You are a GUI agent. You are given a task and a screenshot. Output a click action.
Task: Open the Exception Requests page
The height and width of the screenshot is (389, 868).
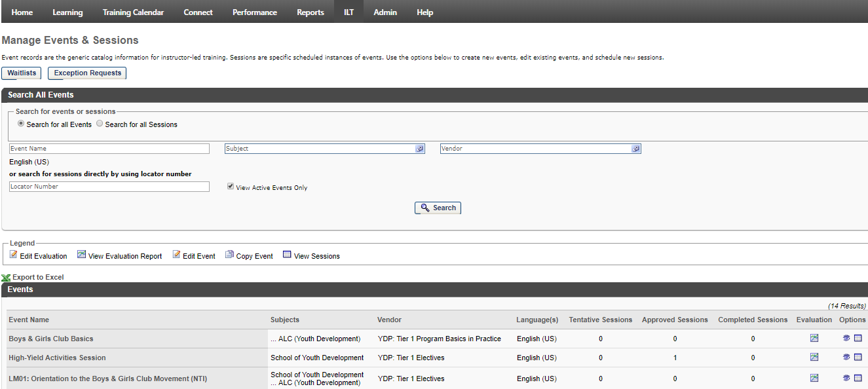click(86, 73)
